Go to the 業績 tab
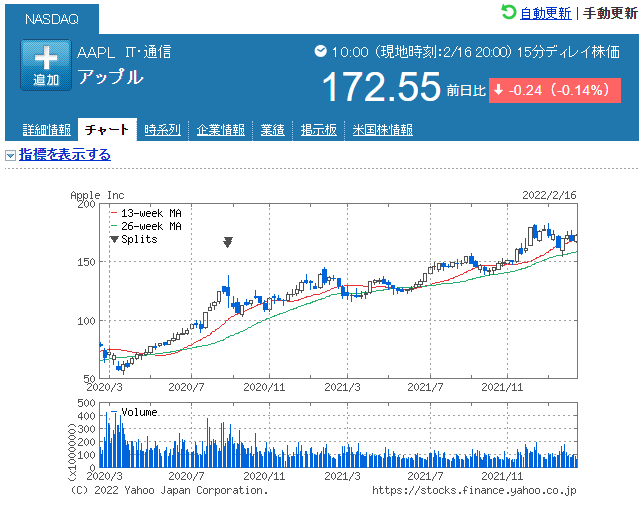 coord(272,130)
